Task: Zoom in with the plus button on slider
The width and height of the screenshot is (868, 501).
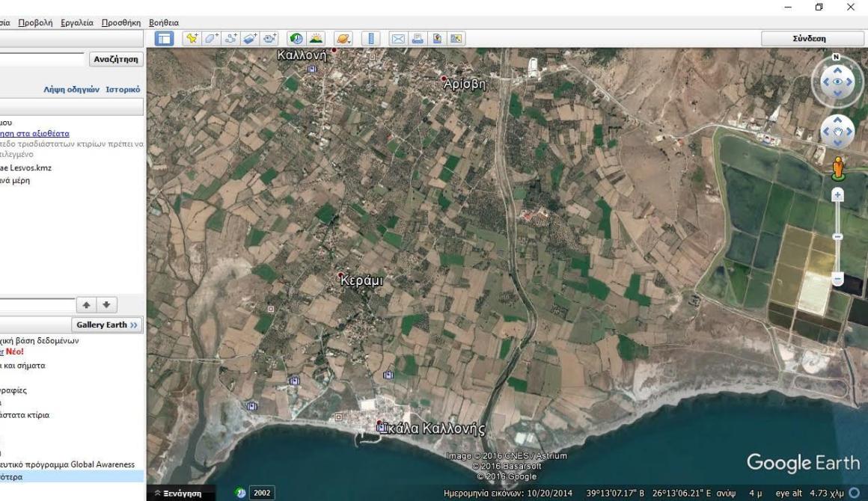Action: pyautogui.click(x=837, y=194)
